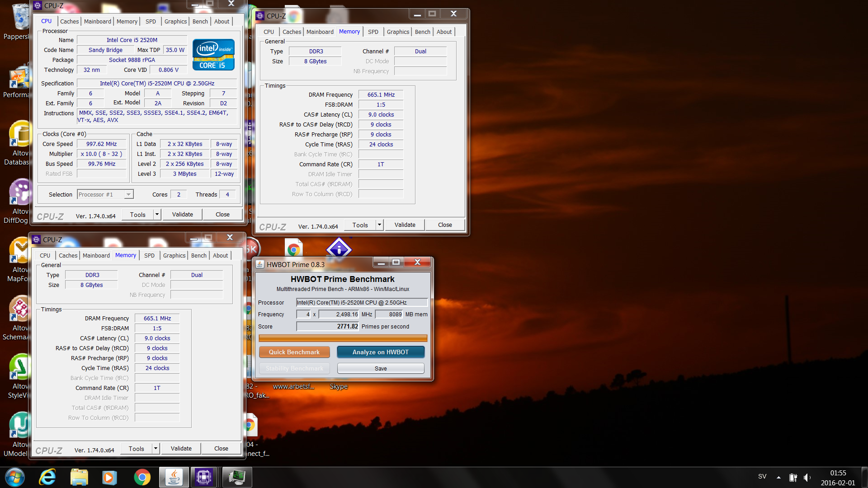Image resolution: width=868 pixels, height=488 pixels.
Task: Click the orange HWBOT benchmark progress bar
Action: tap(343, 338)
